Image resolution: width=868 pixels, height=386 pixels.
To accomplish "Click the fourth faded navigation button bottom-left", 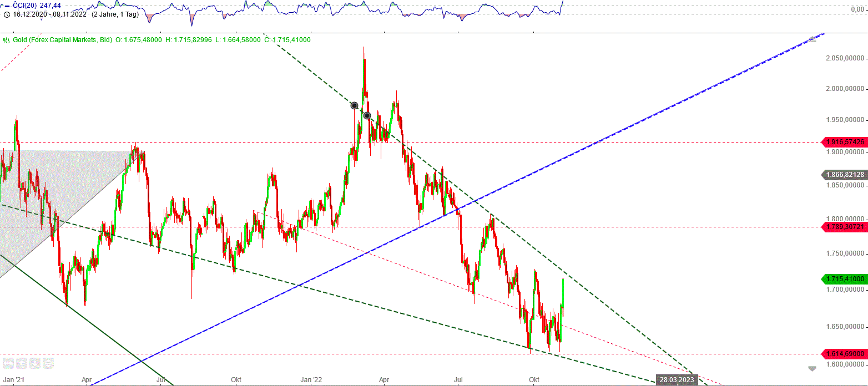I will [x=48, y=363].
